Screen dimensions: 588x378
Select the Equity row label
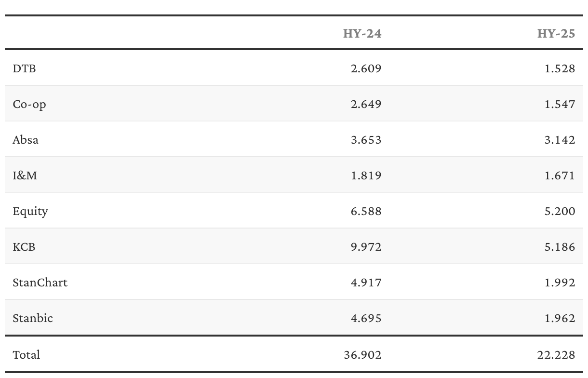tap(30, 212)
